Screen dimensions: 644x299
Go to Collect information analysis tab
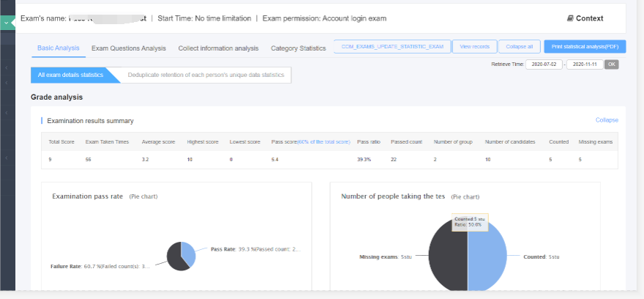click(219, 48)
